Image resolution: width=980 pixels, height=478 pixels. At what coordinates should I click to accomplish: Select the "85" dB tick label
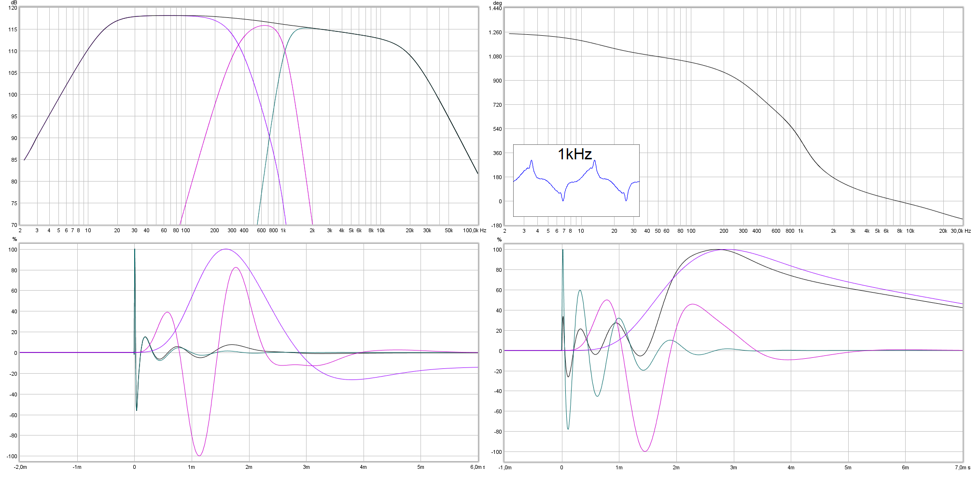pos(14,160)
